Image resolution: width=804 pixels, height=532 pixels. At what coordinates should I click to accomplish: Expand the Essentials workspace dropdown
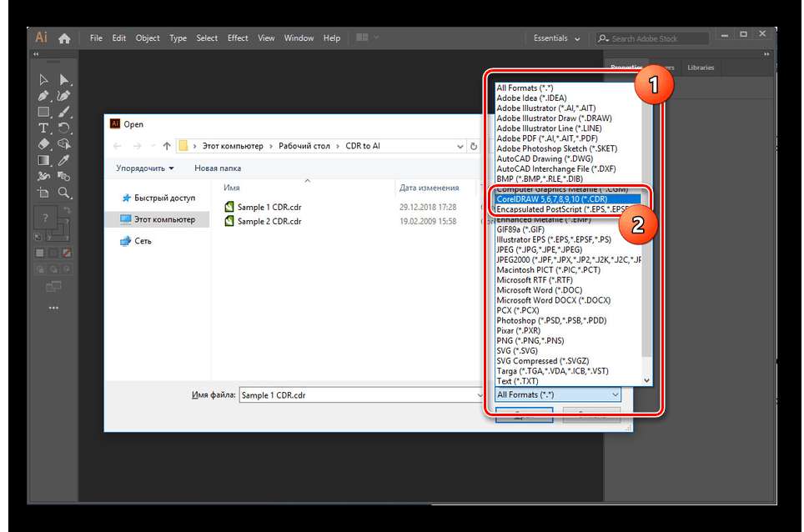[x=556, y=38]
